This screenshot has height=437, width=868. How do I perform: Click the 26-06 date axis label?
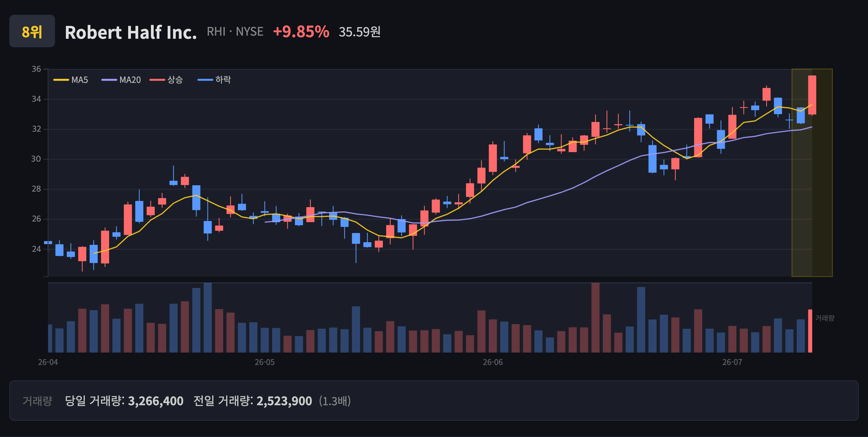coord(493,362)
